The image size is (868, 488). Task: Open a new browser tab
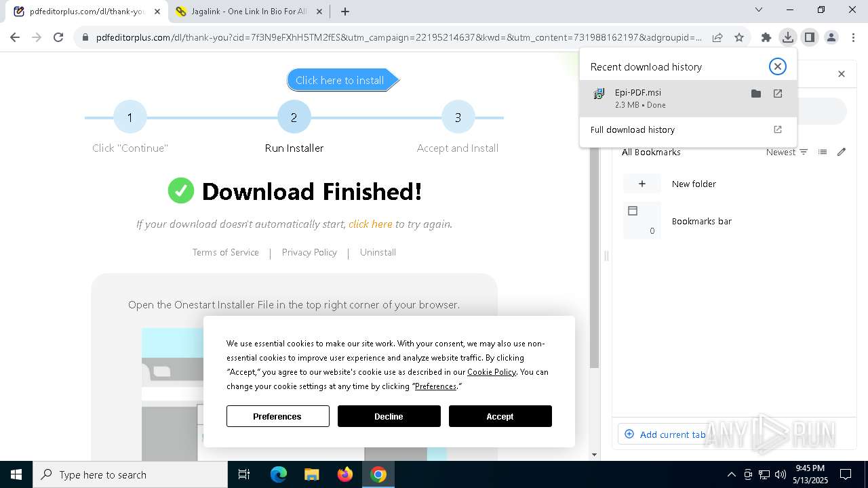pyautogui.click(x=345, y=12)
